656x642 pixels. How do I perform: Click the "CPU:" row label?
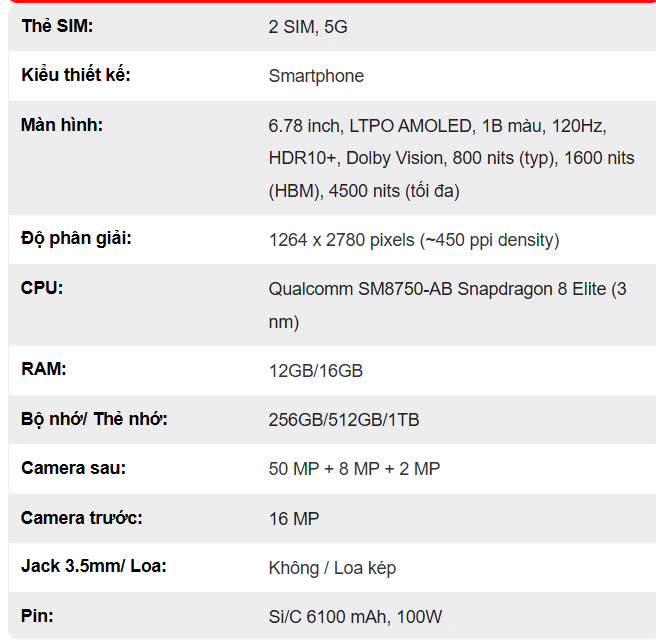pyautogui.click(x=42, y=289)
